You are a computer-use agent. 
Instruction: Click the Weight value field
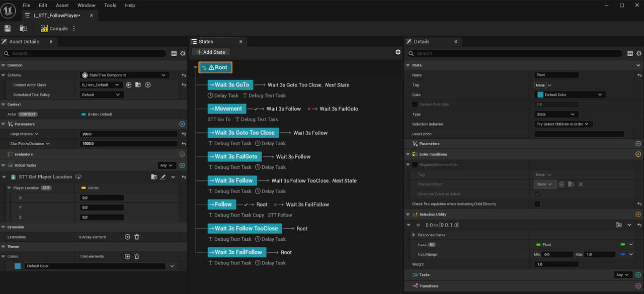556,264
